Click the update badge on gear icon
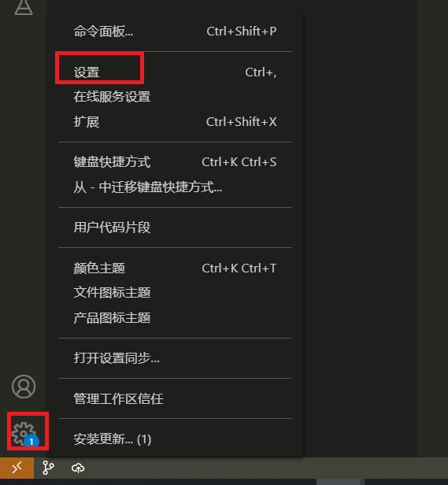Screen dimensions: 448x485 [31, 441]
